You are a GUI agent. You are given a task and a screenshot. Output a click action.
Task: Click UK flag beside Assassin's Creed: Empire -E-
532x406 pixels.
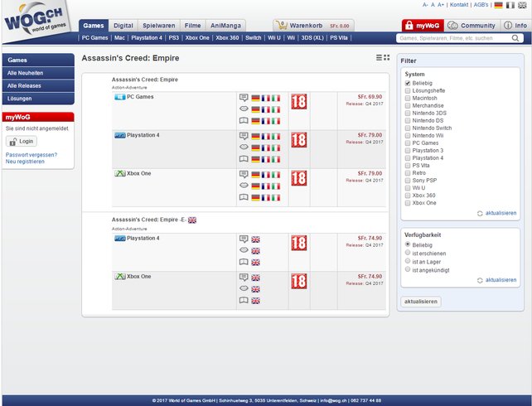pyautogui.click(x=192, y=220)
